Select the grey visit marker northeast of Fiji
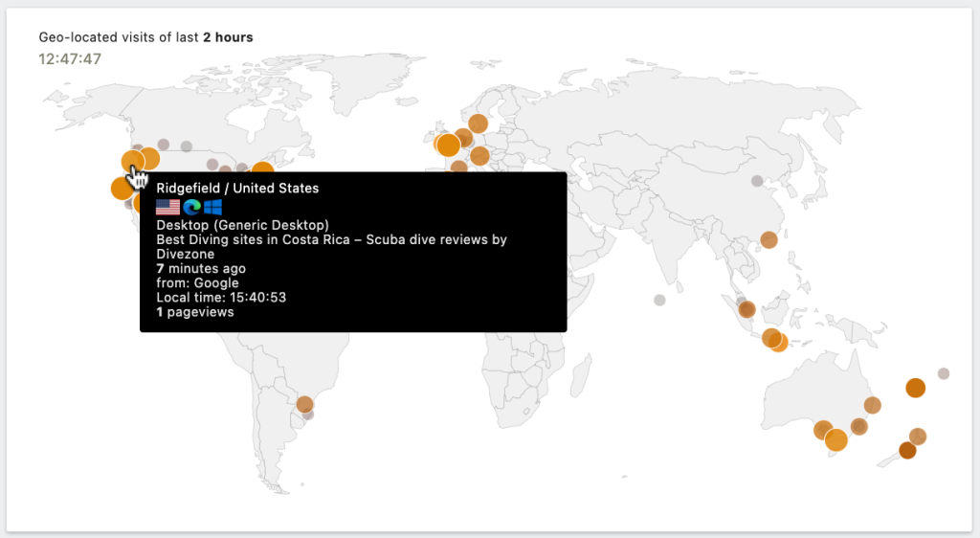 (944, 373)
